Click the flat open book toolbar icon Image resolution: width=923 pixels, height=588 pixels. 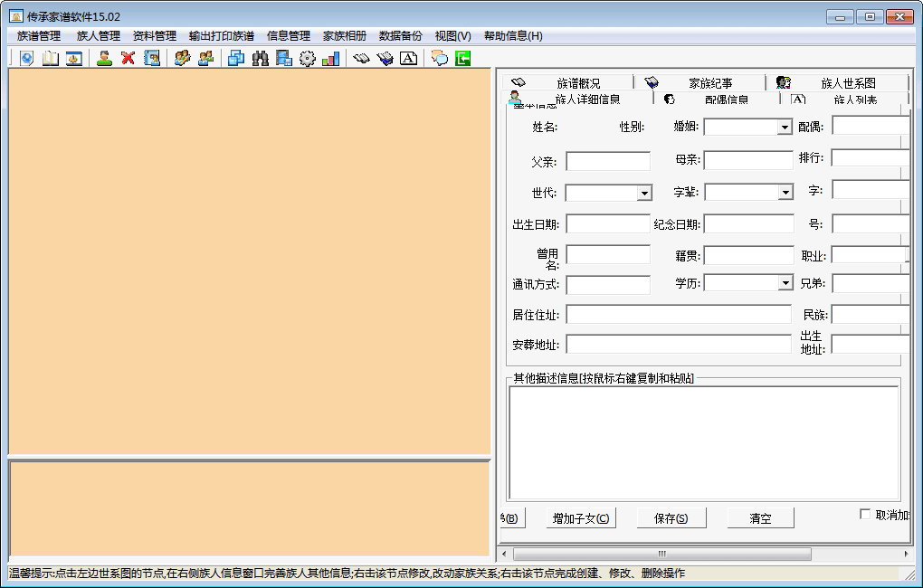pos(361,58)
